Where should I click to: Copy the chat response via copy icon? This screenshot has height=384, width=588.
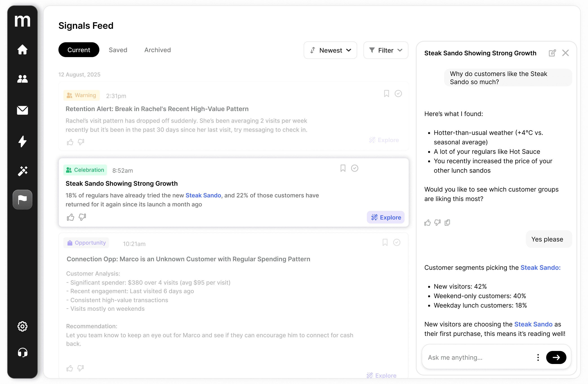coord(447,223)
